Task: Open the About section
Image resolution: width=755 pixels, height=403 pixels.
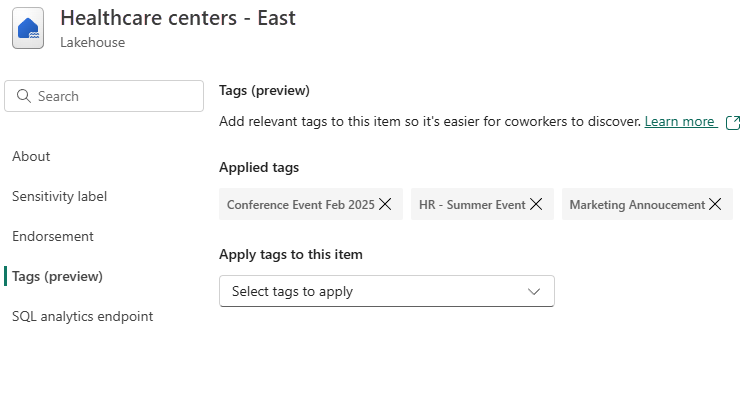Action: (31, 156)
